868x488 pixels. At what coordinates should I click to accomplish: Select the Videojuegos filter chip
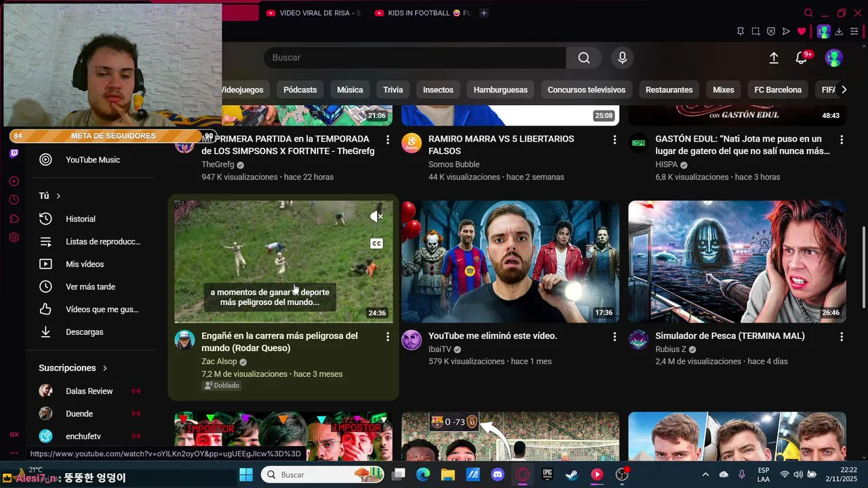pos(243,89)
